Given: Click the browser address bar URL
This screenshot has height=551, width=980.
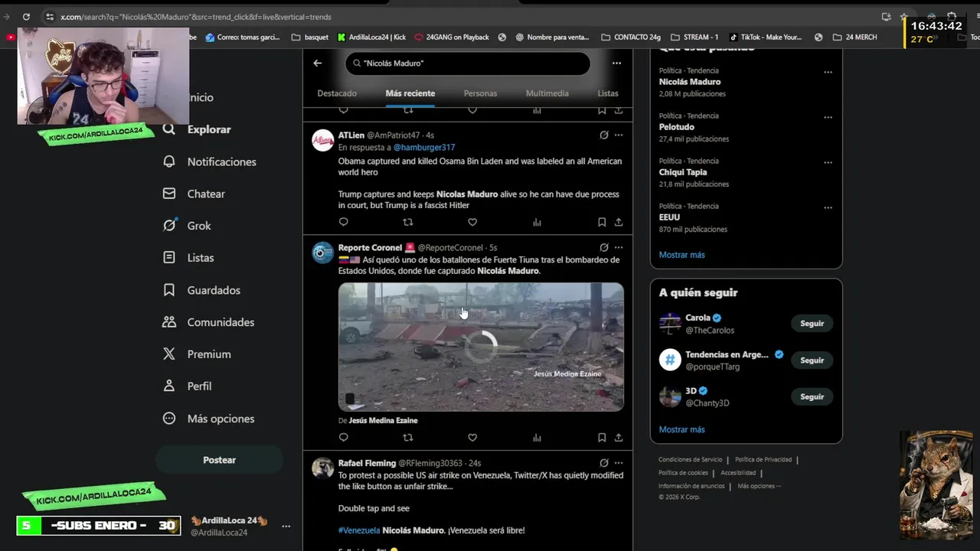Looking at the screenshot, I should pos(195,17).
